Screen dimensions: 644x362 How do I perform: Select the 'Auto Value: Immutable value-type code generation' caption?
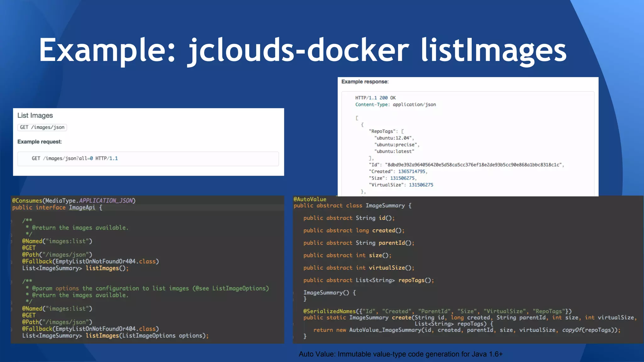pyautogui.click(x=401, y=354)
